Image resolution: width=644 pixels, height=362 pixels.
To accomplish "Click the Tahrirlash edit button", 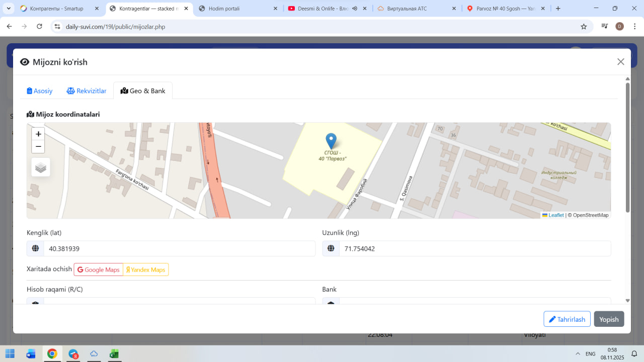I will [x=567, y=319].
